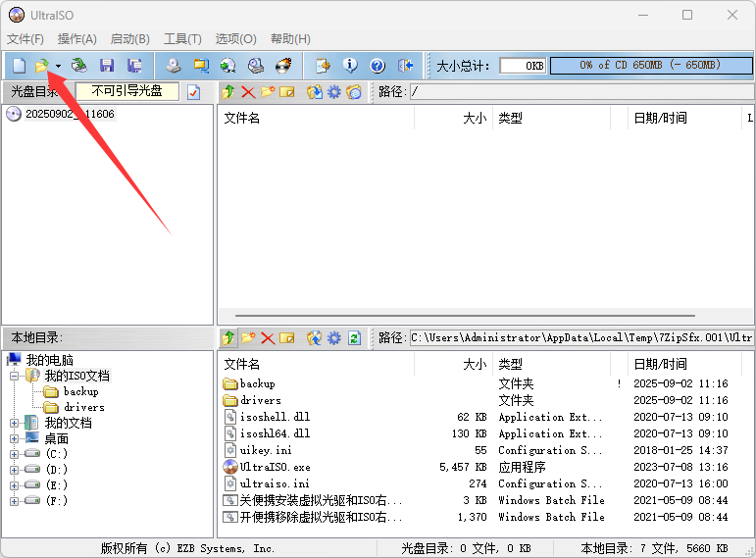Burn CD/DVD image with flaming disc icon
Viewport: 756px width, 558px height.
[x=283, y=66]
